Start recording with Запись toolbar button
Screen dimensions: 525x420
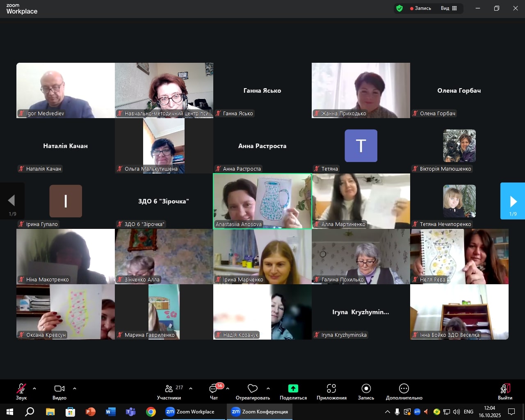366,392
